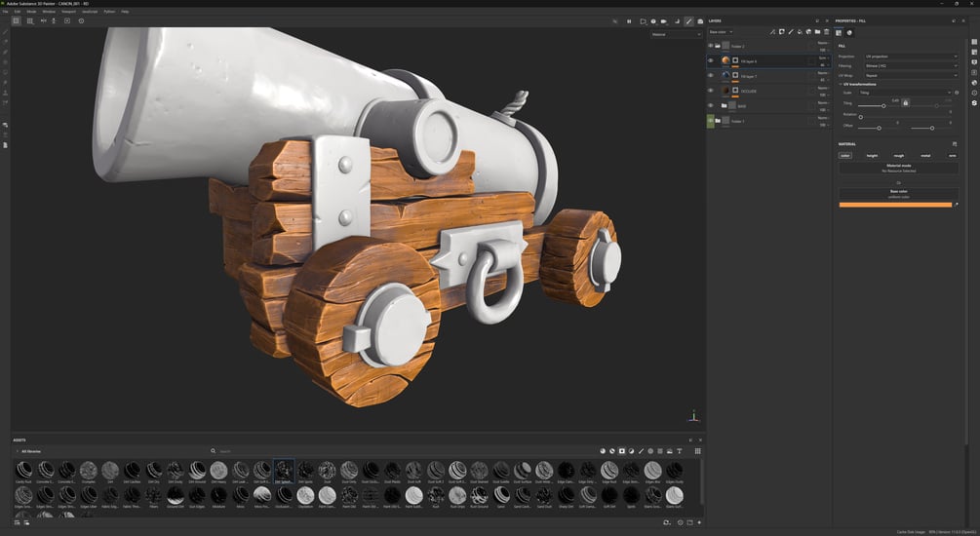Click All libraries breadcrumb in Assets
The height and width of the screenshot is (536, 980).
click(x=30, y=451)
